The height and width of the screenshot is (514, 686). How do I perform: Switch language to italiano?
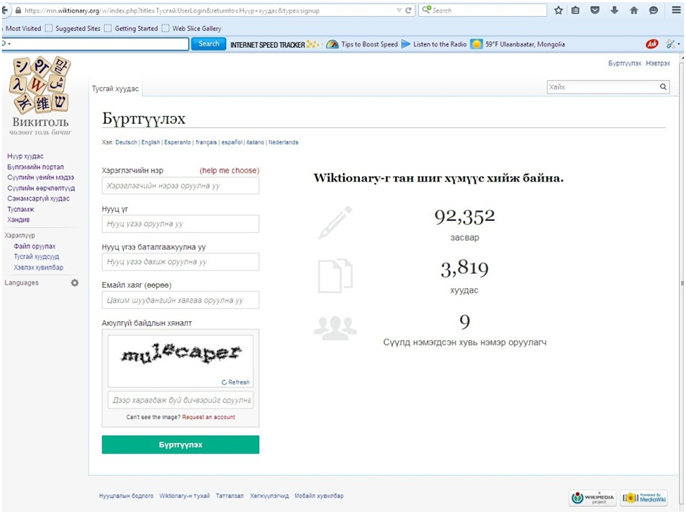pyautogui.click(x=255, y=143)
